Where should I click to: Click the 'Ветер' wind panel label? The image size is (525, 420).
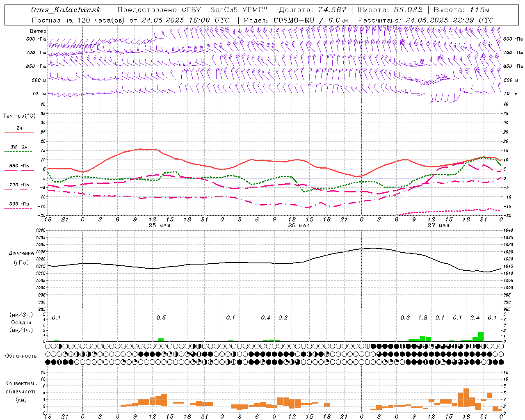tap(38, 31)
